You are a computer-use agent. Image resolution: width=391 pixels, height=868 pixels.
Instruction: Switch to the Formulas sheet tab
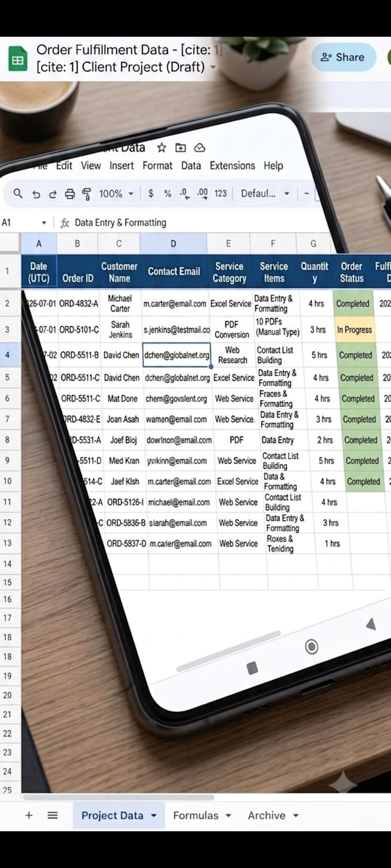[x=195, y=815]
